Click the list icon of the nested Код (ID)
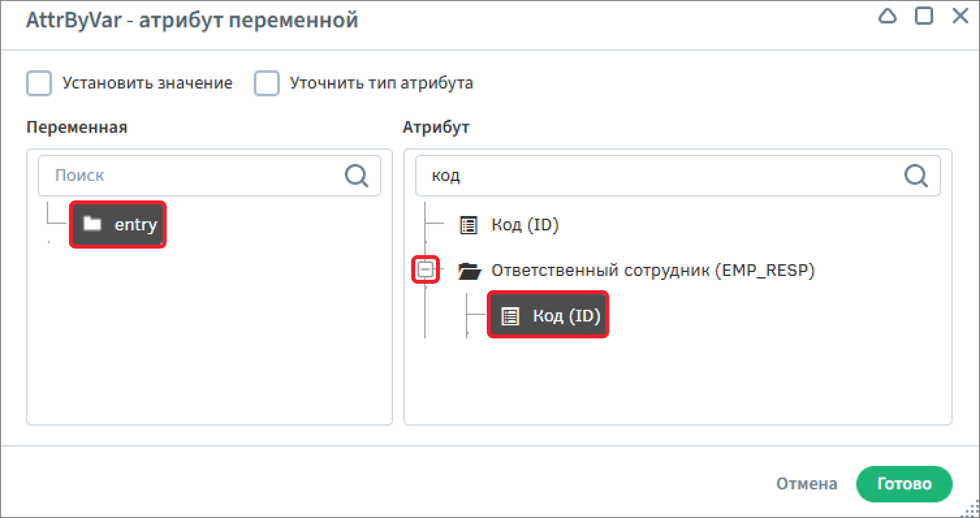 [x=510, y=316]
